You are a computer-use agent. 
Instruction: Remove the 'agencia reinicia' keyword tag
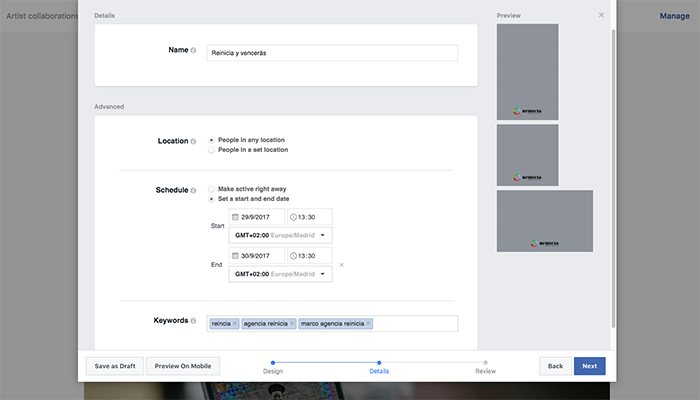(292, 323)
